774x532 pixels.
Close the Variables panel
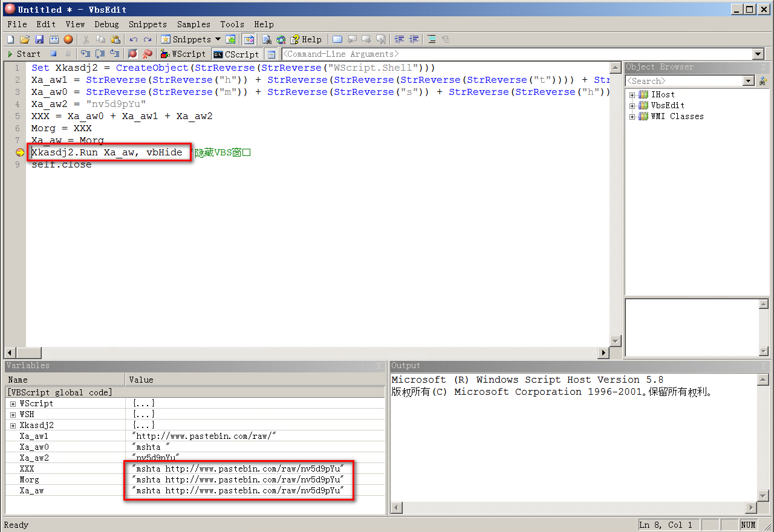point(379,366)
